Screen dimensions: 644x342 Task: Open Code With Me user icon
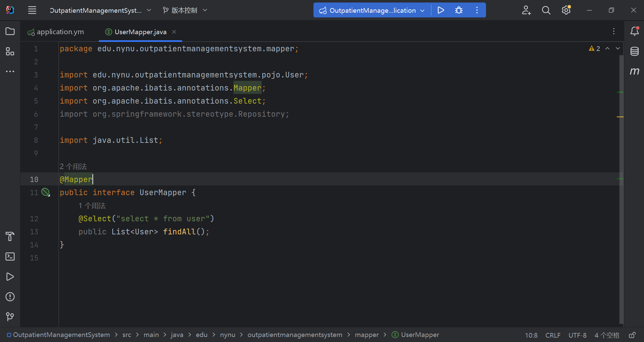click(x=526, y=10)
